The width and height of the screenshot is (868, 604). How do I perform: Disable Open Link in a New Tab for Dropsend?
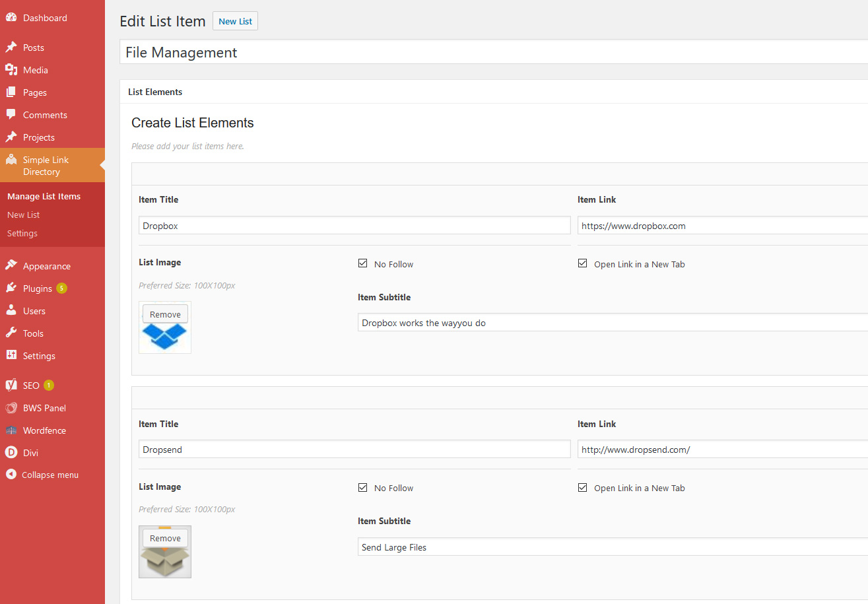tap(583, 487)
